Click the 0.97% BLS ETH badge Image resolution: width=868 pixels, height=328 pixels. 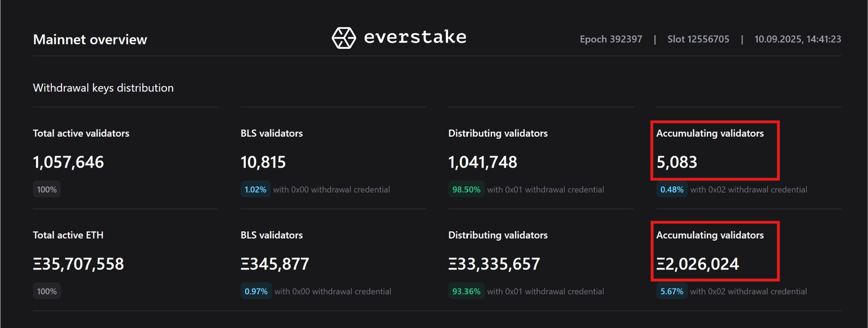click(x=256, y=291)
